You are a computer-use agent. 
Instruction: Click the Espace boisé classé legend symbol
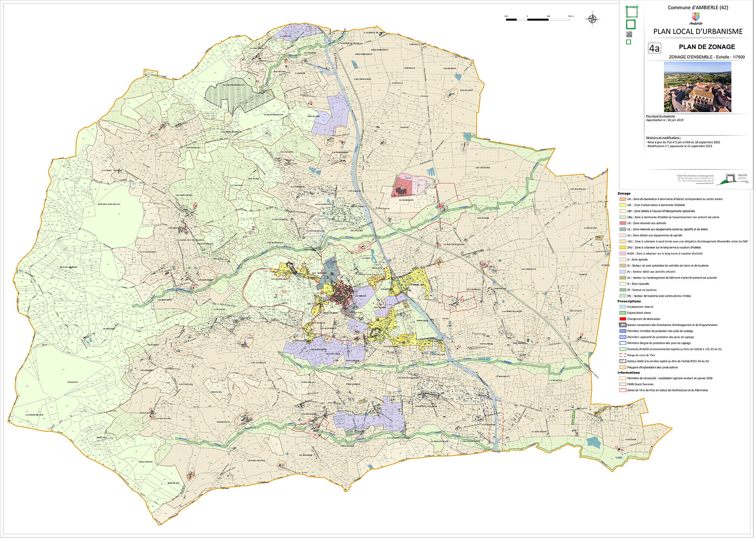[623, 313]
